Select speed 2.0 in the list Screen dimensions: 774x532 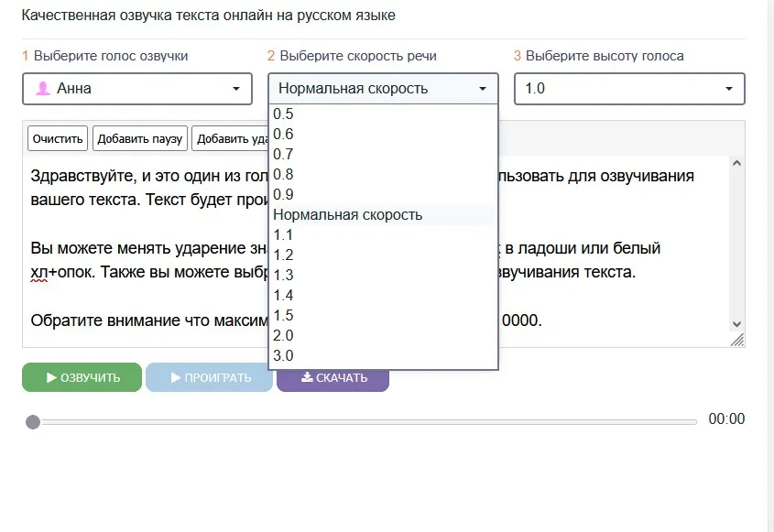pyautogui.click(x=383, y=336)
